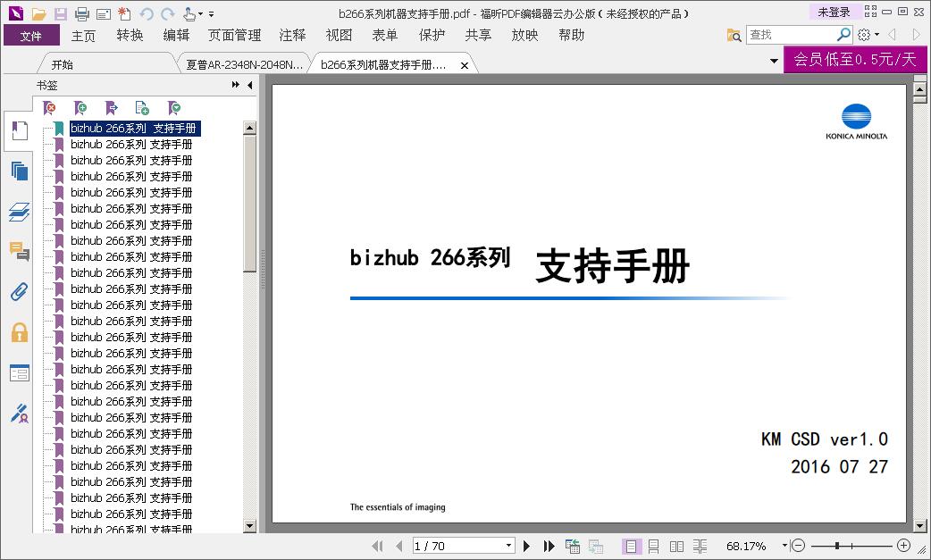The image size is (931, 560).
Task: Click the zoom slider handle
Action: click(x=836, y=545)
